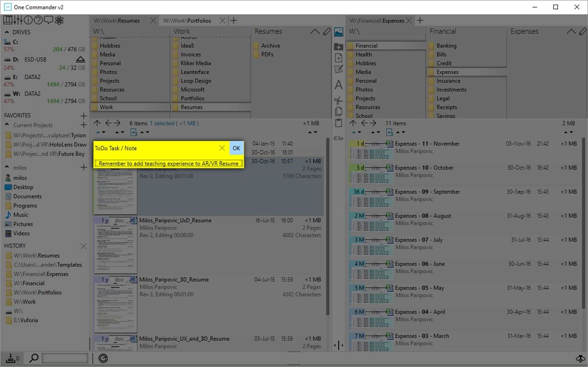Screen dimensions: 588x367
Task: Confirm the ToDo note with OK
Action: coord(237,148)
